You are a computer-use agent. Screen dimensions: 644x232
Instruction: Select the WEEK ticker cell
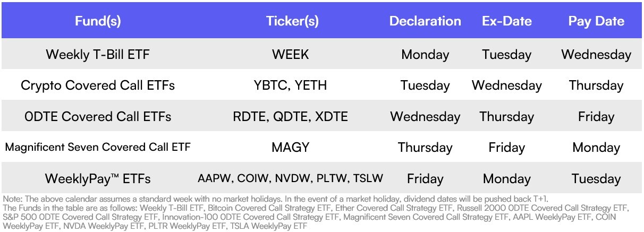click(290, 54)
